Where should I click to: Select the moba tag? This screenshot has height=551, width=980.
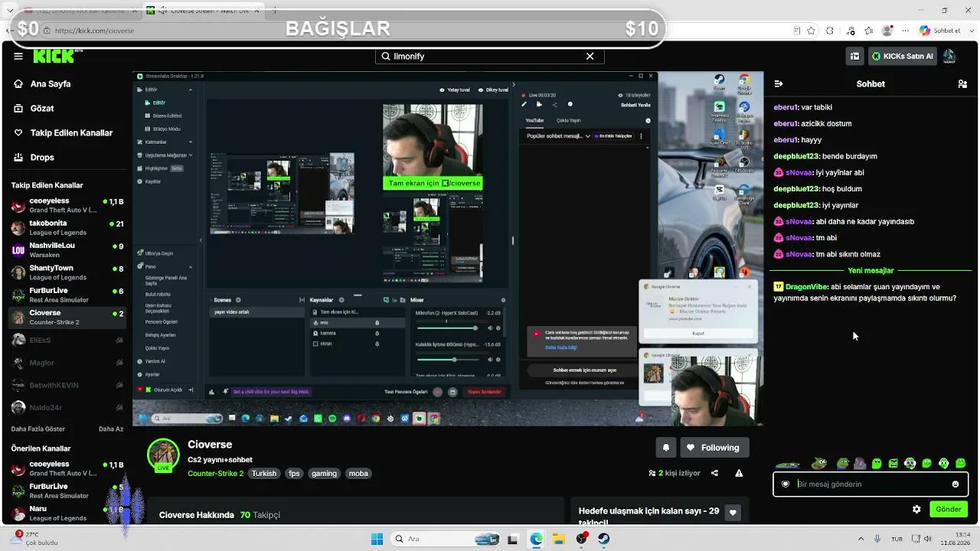point(358,474)
